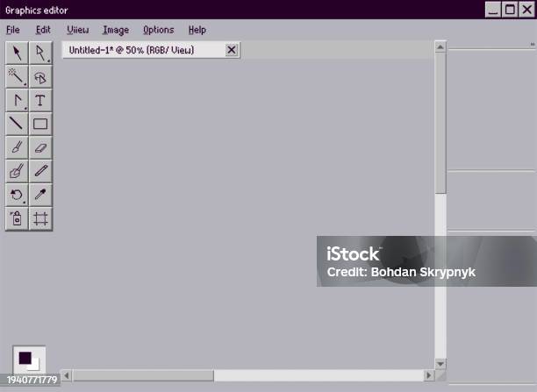This screenshot has width=537, height=392.
Task: Pick the spray can tool
Action: click(17, 218)
